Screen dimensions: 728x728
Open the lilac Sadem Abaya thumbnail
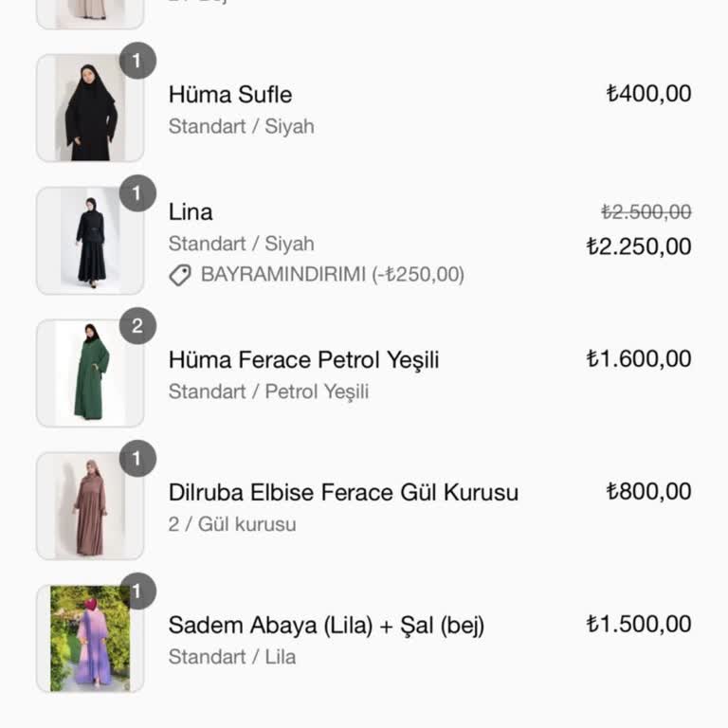[x=90, y=639]
